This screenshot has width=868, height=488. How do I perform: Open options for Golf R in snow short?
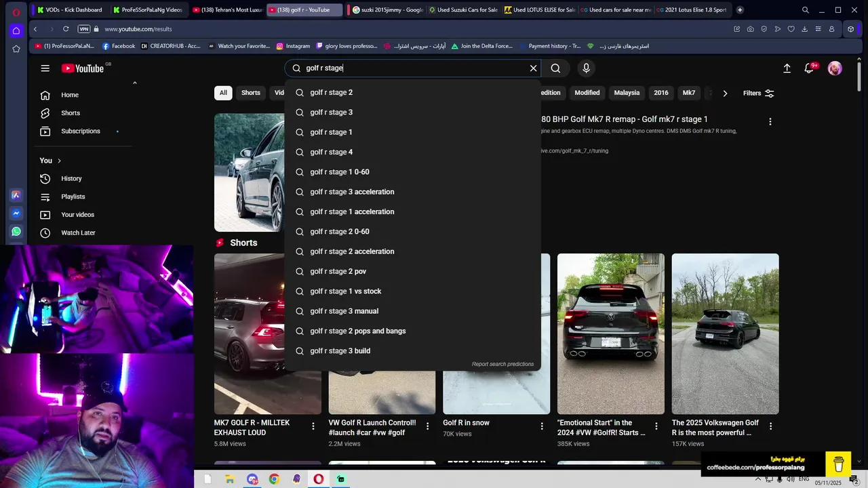pyautogui.click(x=542, y=426)
